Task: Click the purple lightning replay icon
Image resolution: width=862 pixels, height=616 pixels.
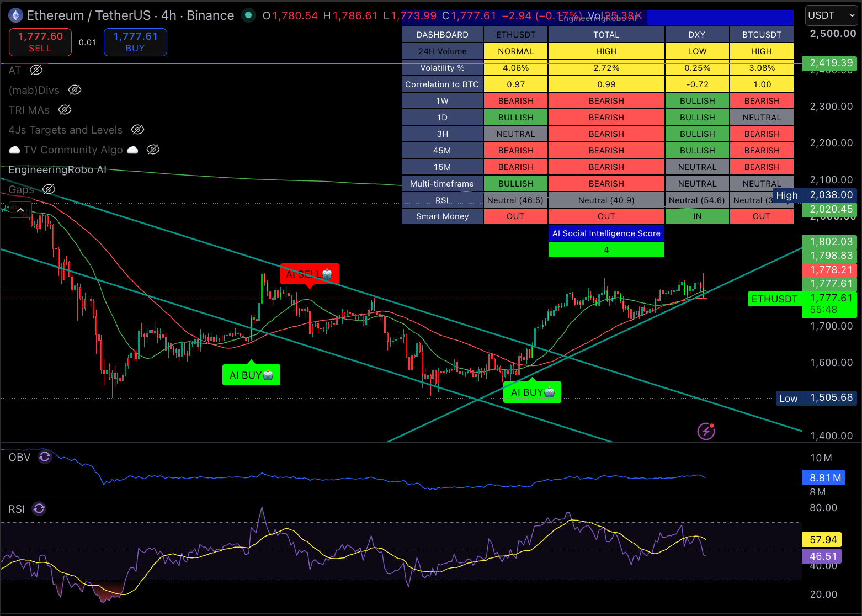Action: [x=706, y=431]
